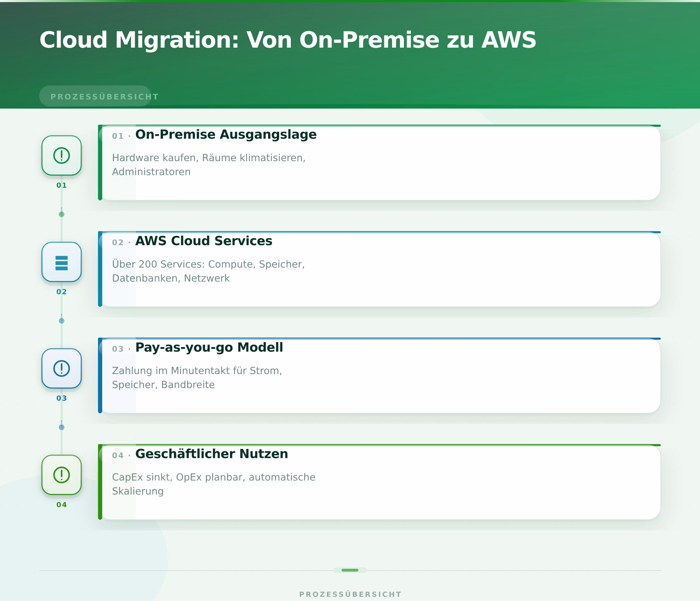
Task: Click the step 01 alert icon
Action: [x=62, y=156]
